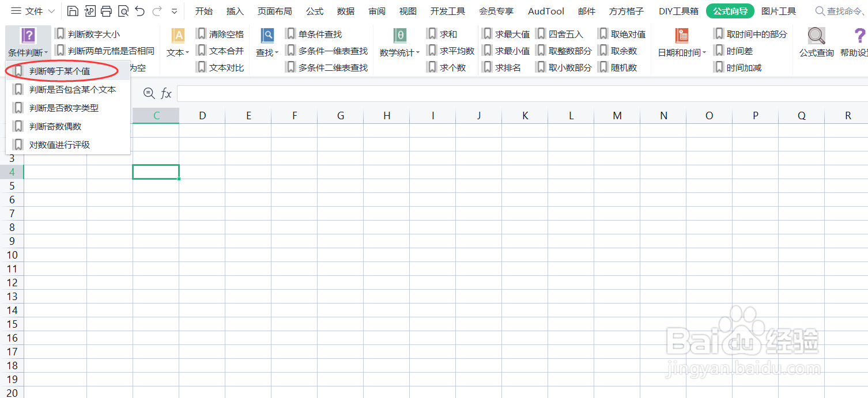Click 求和 ribbon command
This screenshot has width=868, height=398.
(x=443, y=35)
